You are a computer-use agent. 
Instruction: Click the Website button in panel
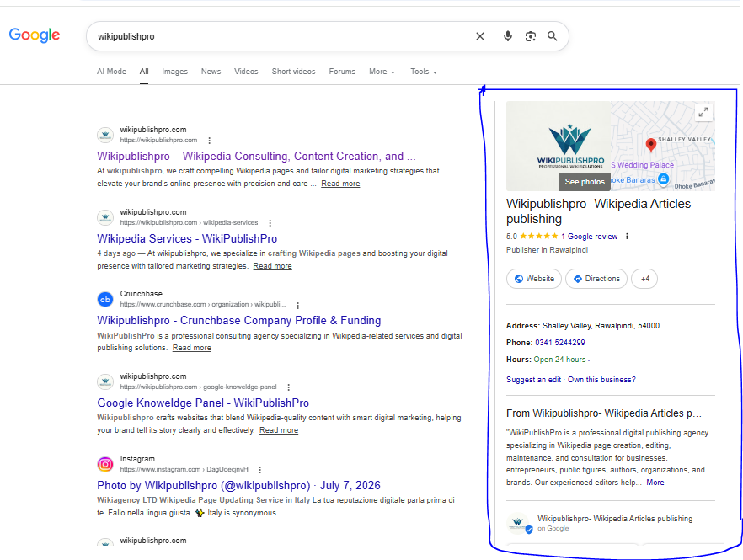534,279
